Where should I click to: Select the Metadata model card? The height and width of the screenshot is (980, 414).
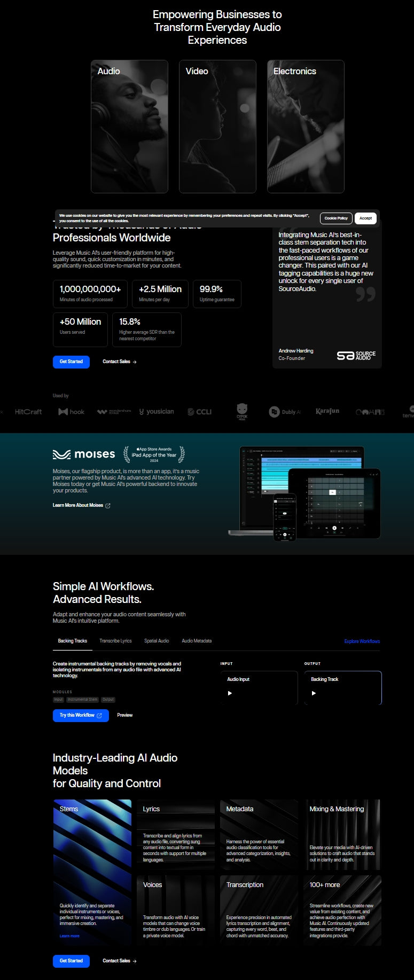259,835
